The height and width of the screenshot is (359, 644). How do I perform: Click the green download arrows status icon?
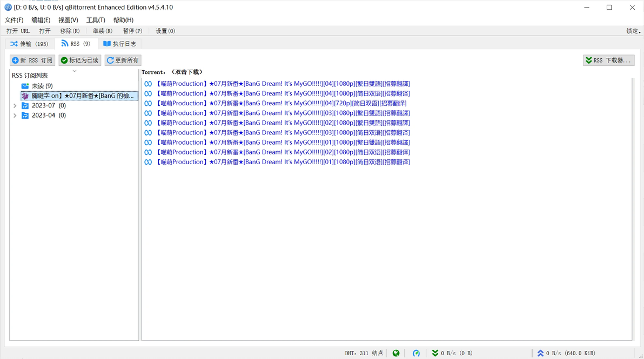tap(435, 353)
